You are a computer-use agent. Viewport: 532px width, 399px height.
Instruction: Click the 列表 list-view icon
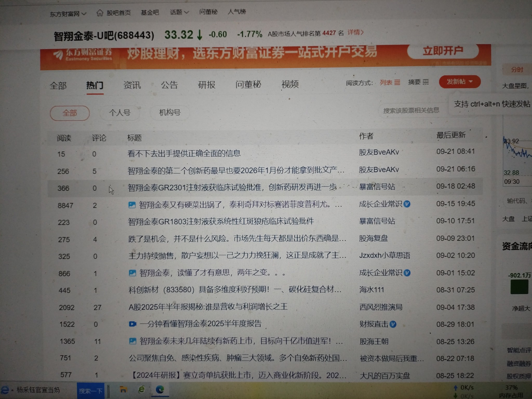point(397,83)
